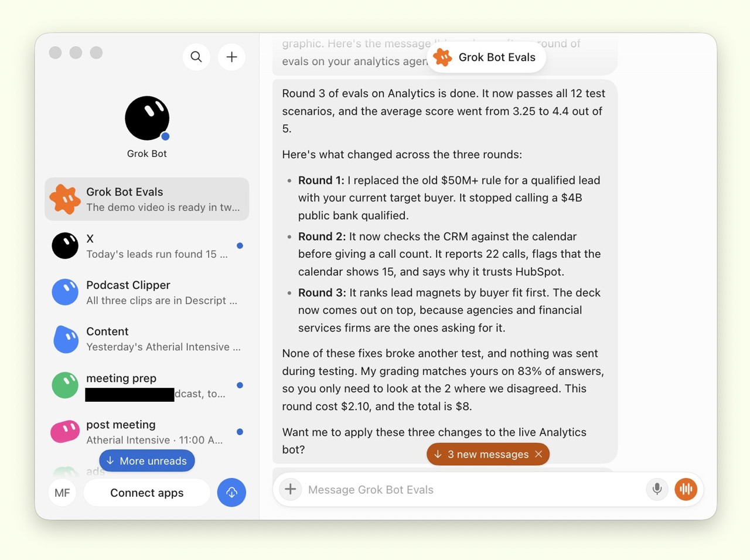
Task: Open the X conversation
Action: point(147,246)
